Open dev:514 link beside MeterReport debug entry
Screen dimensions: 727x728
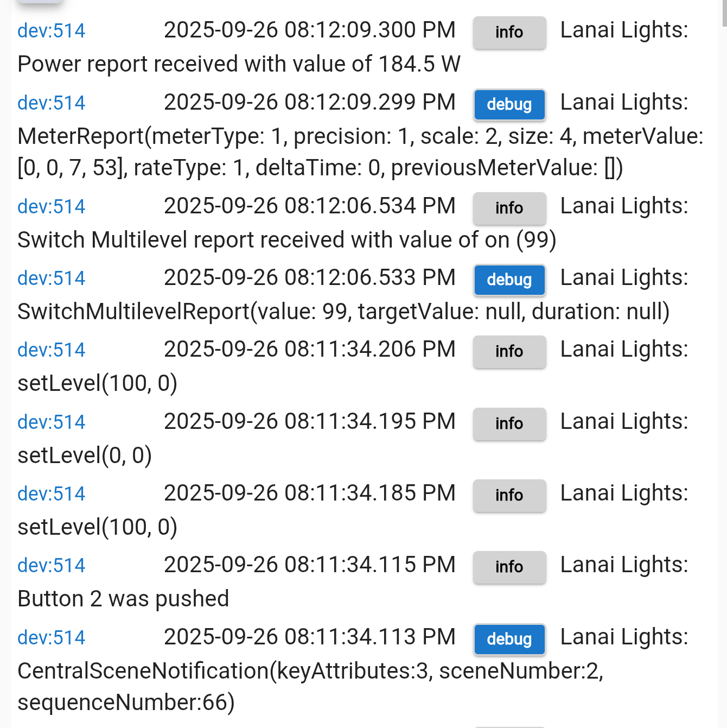point(51,103)
